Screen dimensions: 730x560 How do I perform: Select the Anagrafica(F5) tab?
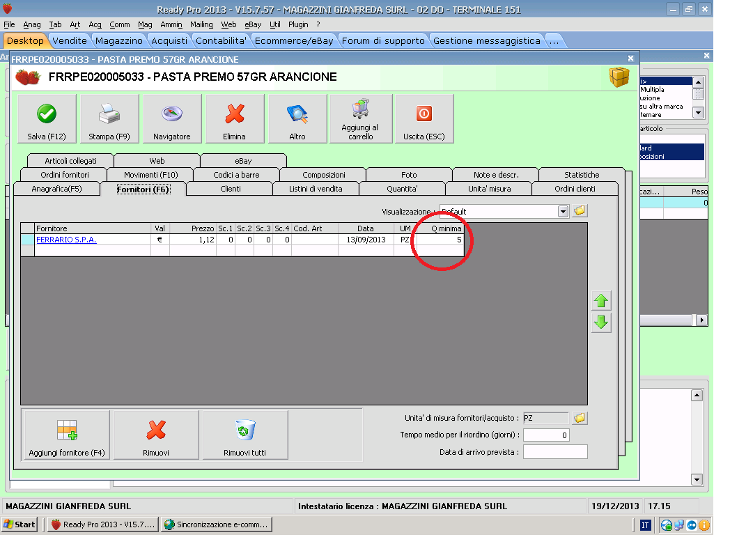[57, 189]
